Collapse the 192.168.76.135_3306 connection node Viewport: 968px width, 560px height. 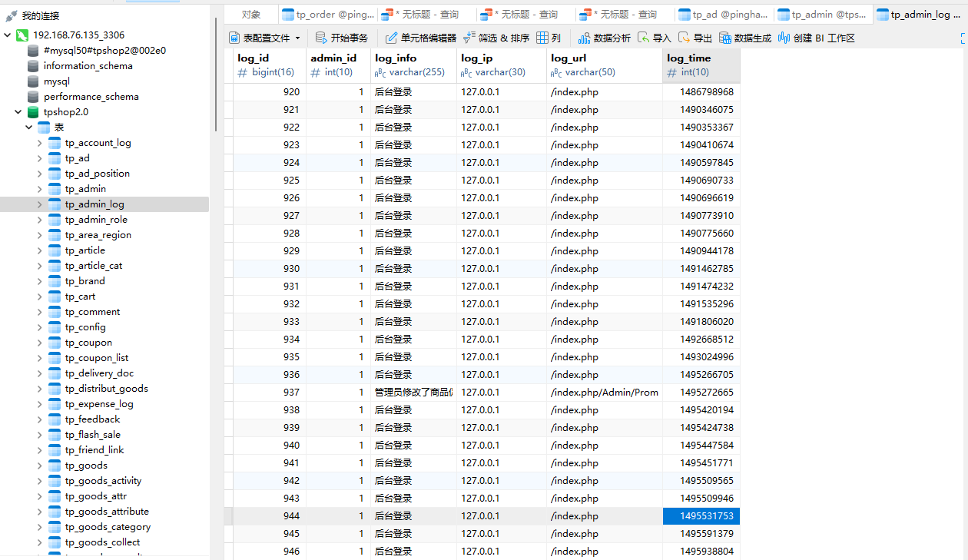coord(7,35)
